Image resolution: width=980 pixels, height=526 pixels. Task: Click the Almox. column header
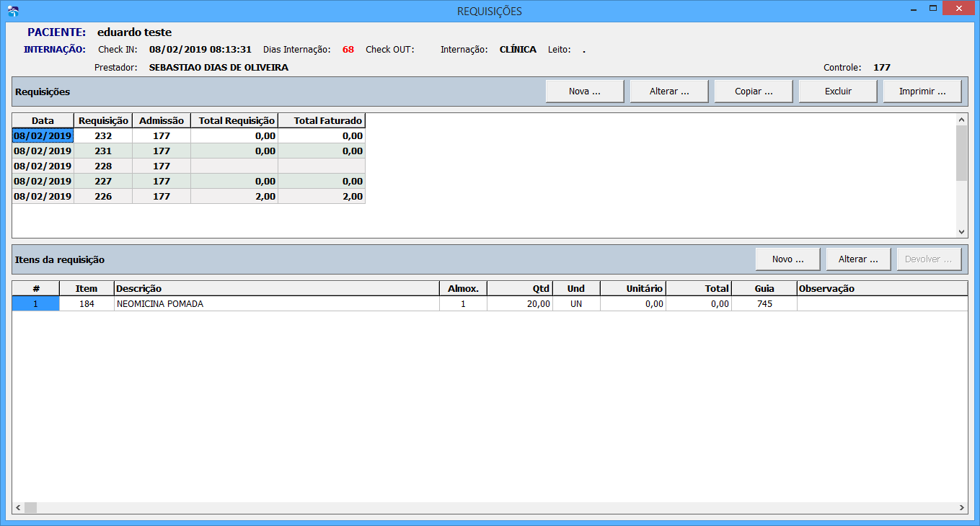point(463,288)
